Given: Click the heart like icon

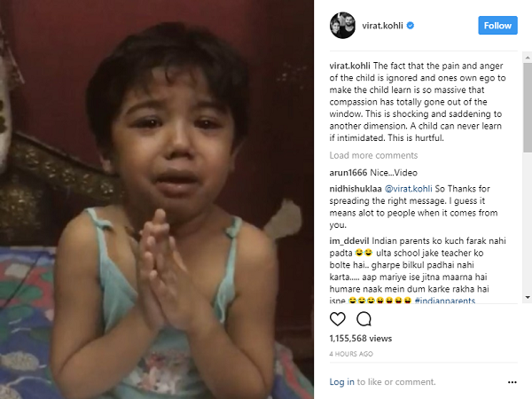Looking at the screenshot, I should (x=337, y=319).
